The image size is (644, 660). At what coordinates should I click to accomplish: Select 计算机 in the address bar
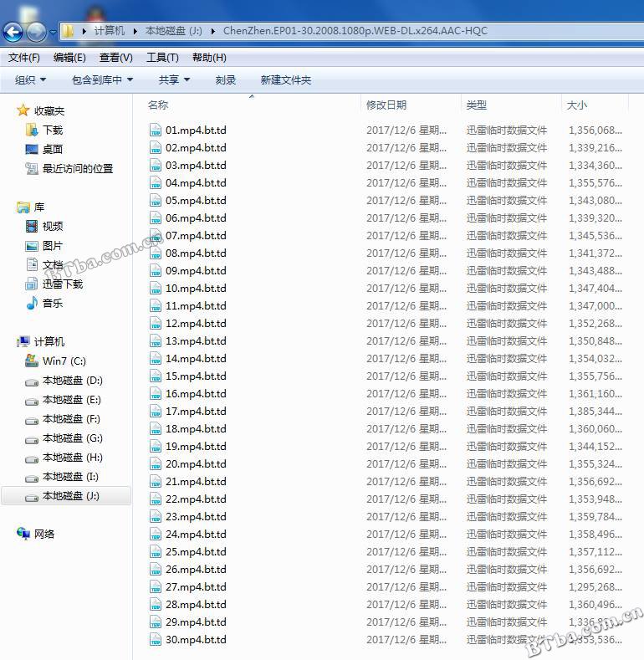[109, 31]
